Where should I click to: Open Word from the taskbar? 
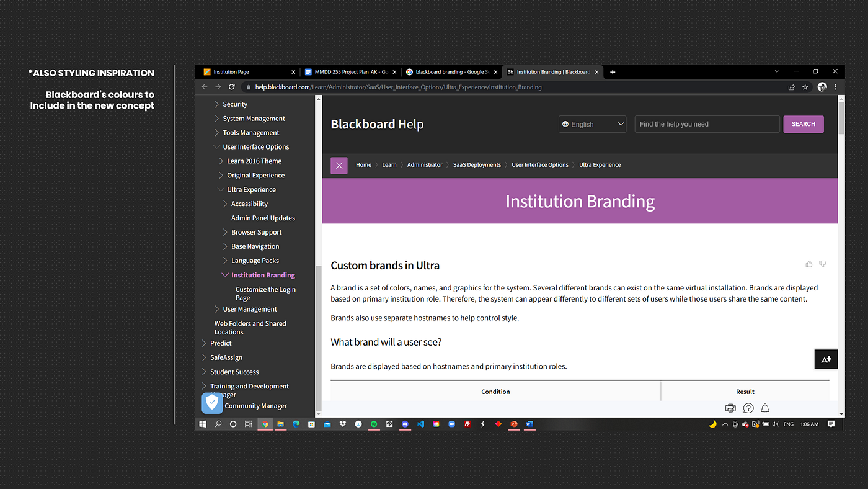tap(529, 424)
